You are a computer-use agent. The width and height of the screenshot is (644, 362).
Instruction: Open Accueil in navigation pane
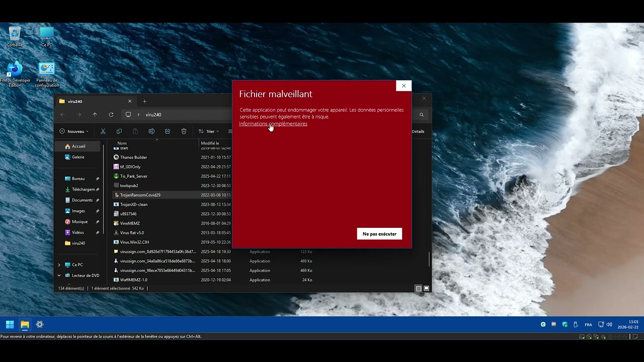pyautogui.click(x=78, y=146)
